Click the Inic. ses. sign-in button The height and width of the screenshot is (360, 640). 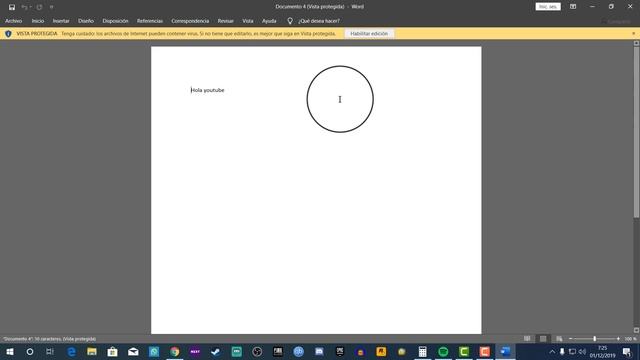(x=548, y=7)
